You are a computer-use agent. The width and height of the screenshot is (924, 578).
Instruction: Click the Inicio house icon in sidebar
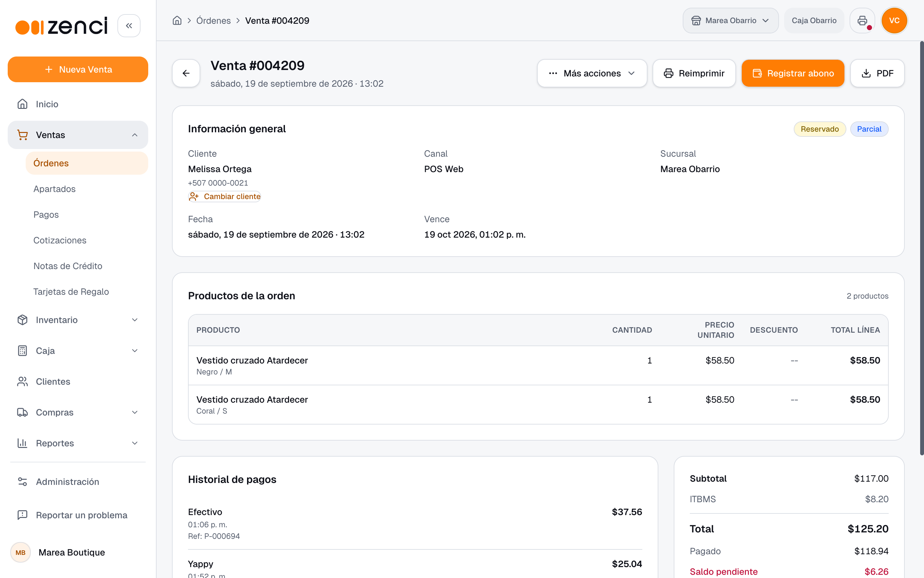click(x=22, y=104)
